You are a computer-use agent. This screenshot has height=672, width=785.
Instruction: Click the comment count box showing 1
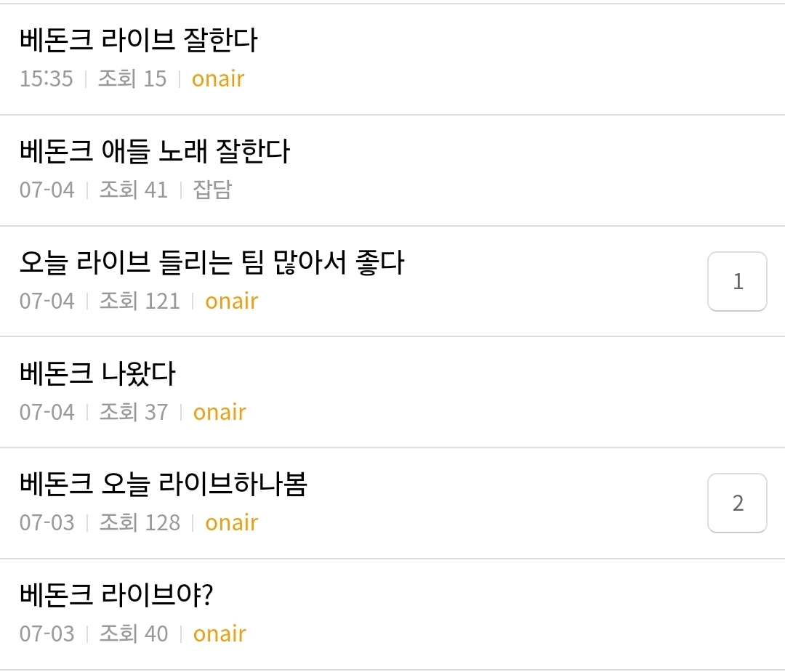coord(737,282)
